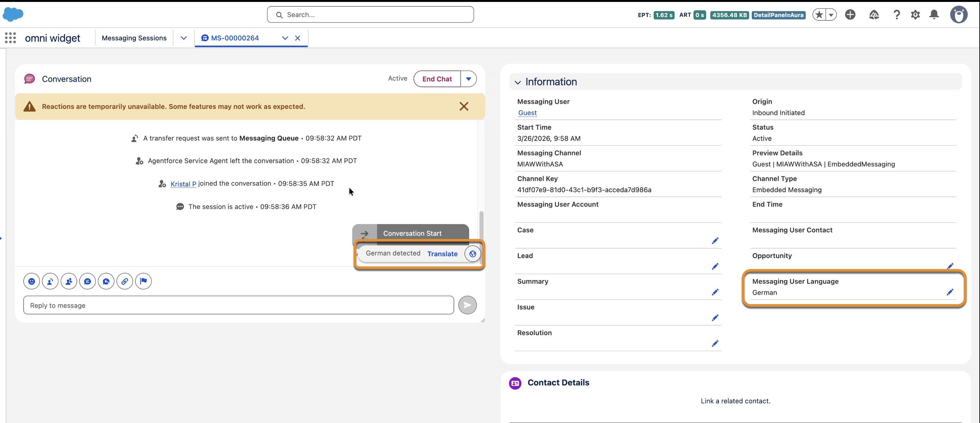
Task: Click the Translate link
Action: coord(442,254)
